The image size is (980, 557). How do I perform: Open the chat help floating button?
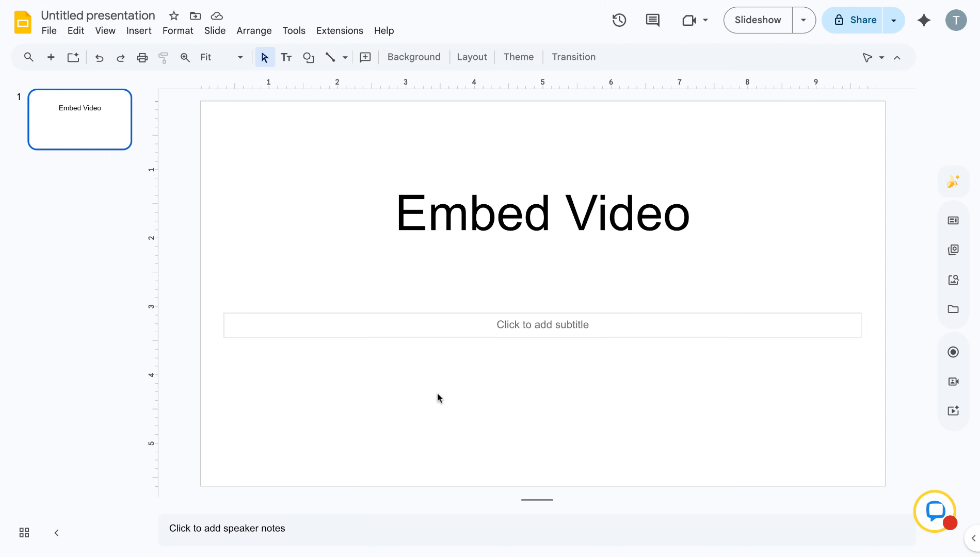pos(935,511)
